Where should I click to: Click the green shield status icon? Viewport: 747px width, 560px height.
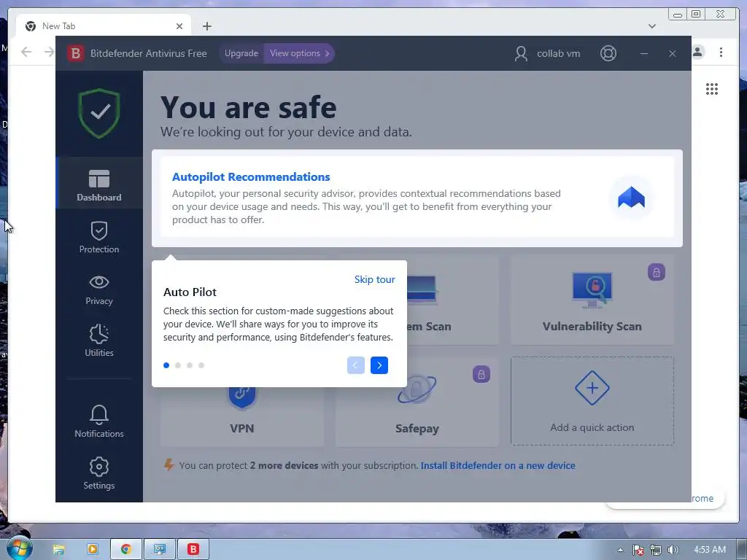click(x=99, y=113)
